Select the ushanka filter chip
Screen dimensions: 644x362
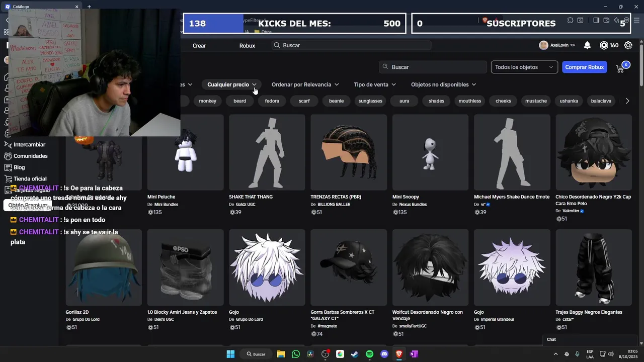[x=569, y=101]
